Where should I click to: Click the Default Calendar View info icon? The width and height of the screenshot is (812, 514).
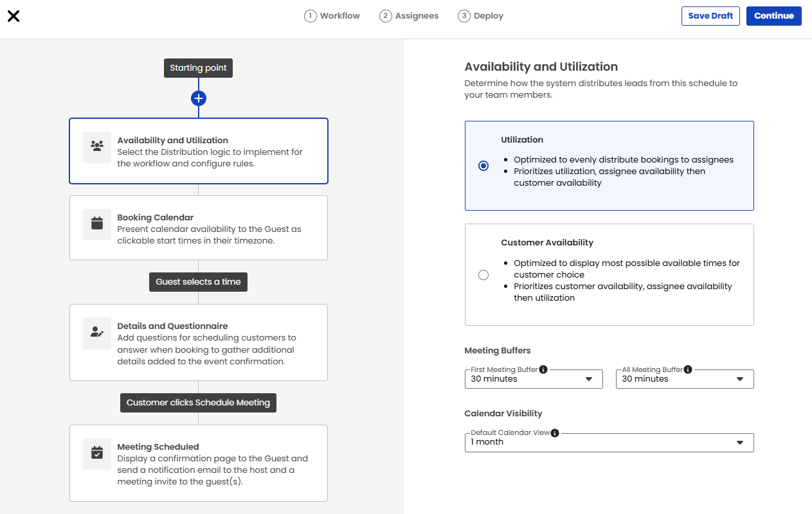point(555,433)
